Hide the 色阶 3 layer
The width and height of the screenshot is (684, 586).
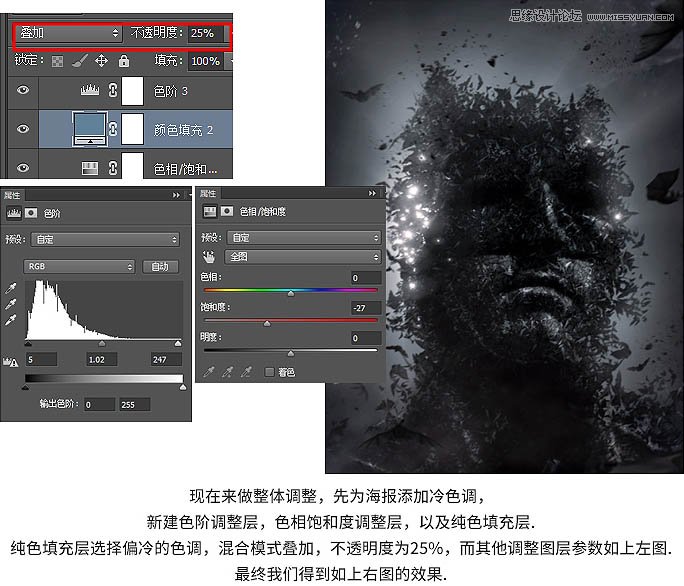(x=23, y=90)
